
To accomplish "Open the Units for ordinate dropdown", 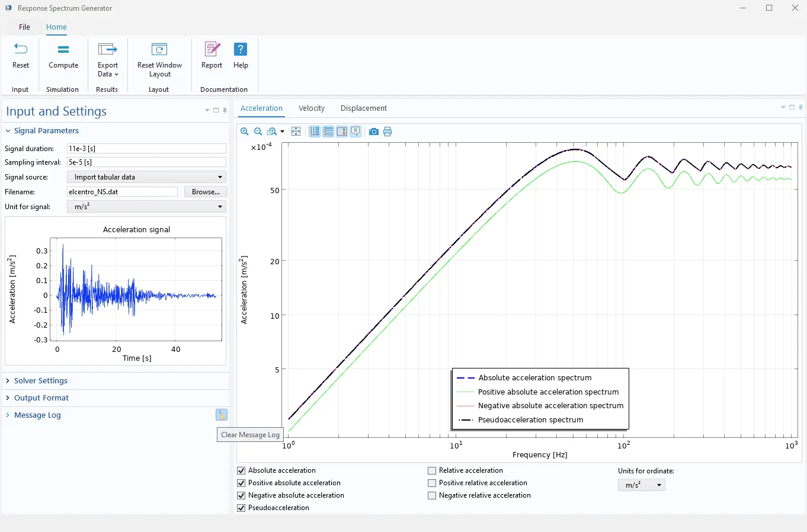I will (x=642, y=485).
